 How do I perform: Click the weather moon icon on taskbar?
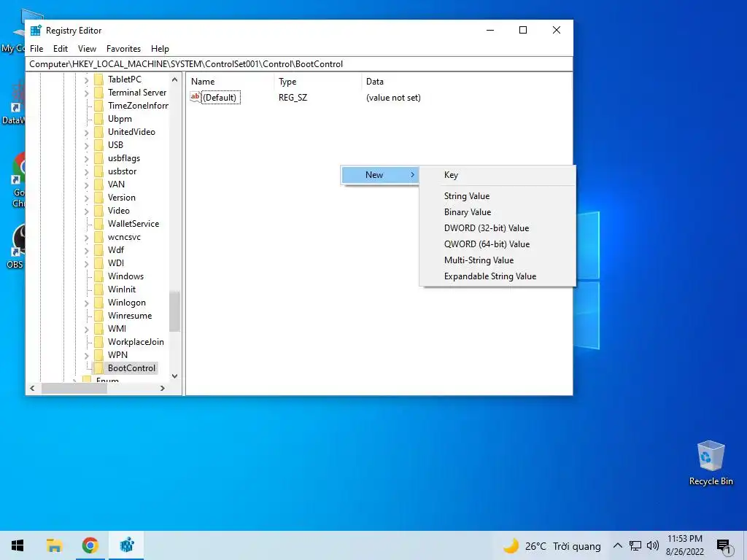click(x=511, y=545)
